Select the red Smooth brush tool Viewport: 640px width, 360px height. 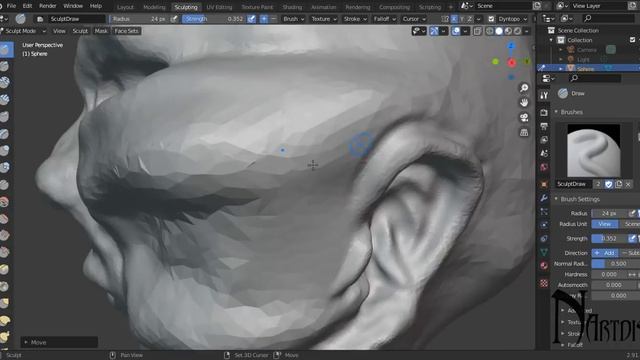point(5,202)
